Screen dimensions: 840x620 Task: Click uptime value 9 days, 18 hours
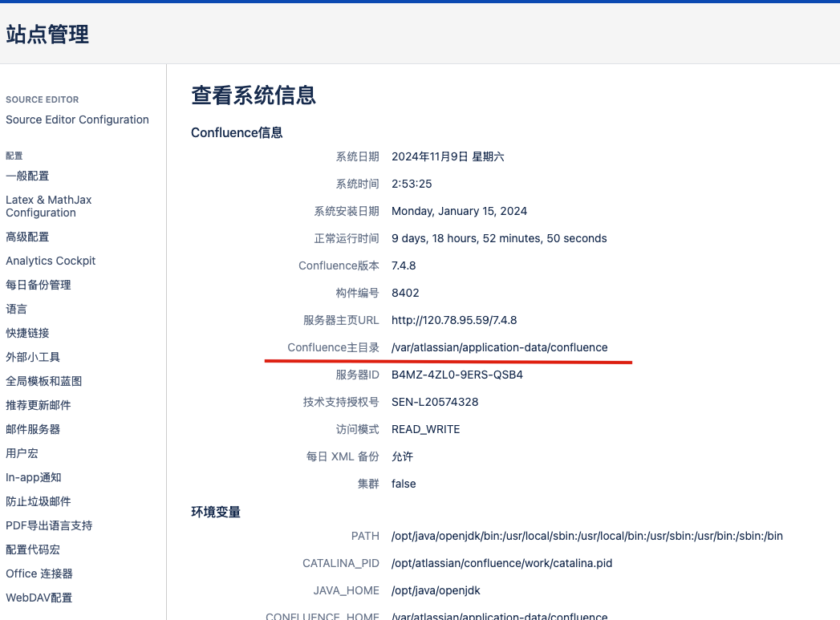pos(499,239)
